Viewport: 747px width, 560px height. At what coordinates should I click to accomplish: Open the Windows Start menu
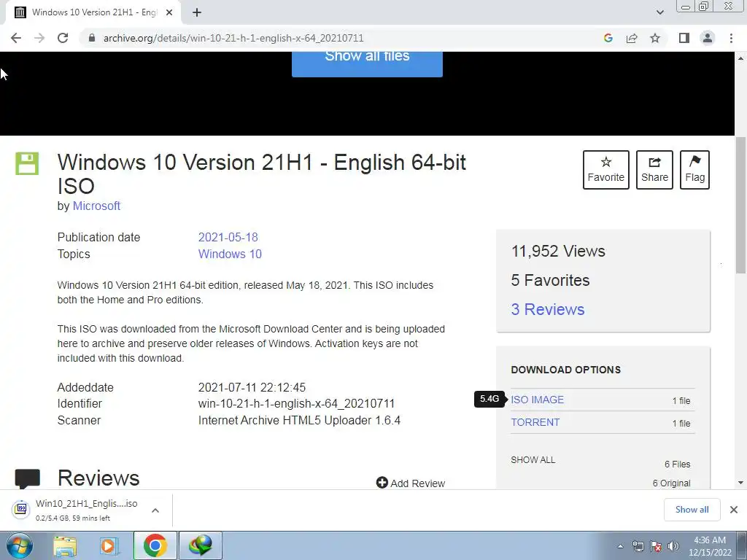[20, 545]
